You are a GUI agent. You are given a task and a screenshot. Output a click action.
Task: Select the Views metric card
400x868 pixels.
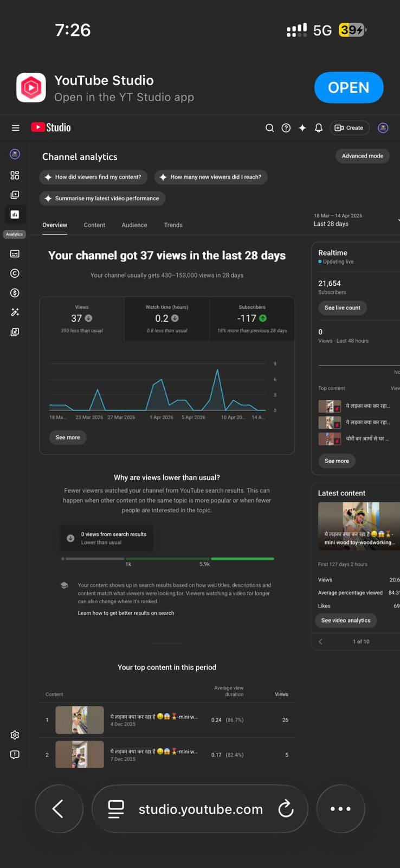82,319
